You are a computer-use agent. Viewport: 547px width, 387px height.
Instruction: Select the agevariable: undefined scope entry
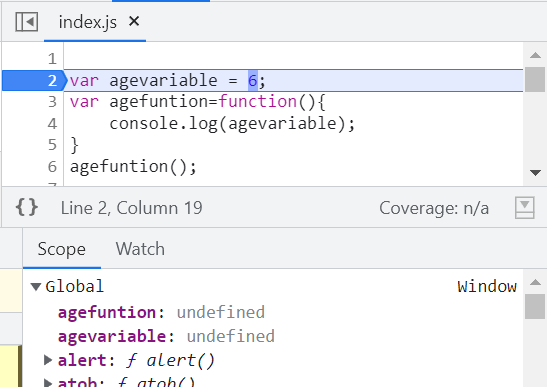click(166, 336)
